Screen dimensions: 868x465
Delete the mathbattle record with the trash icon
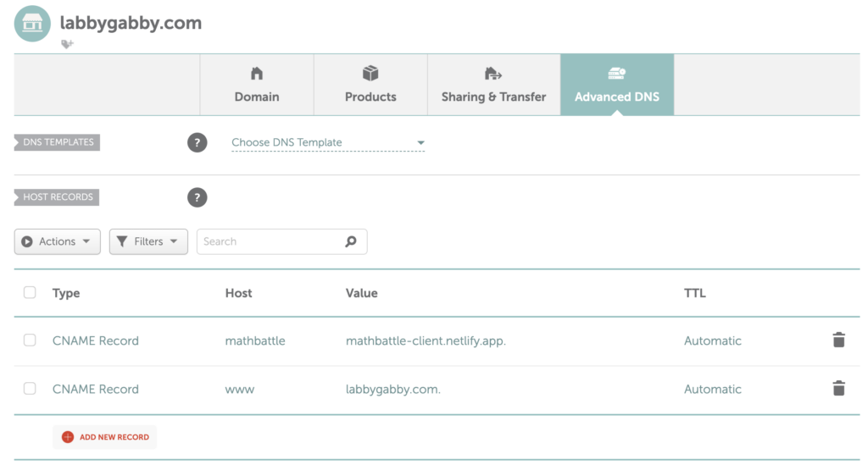pos(838,340)
